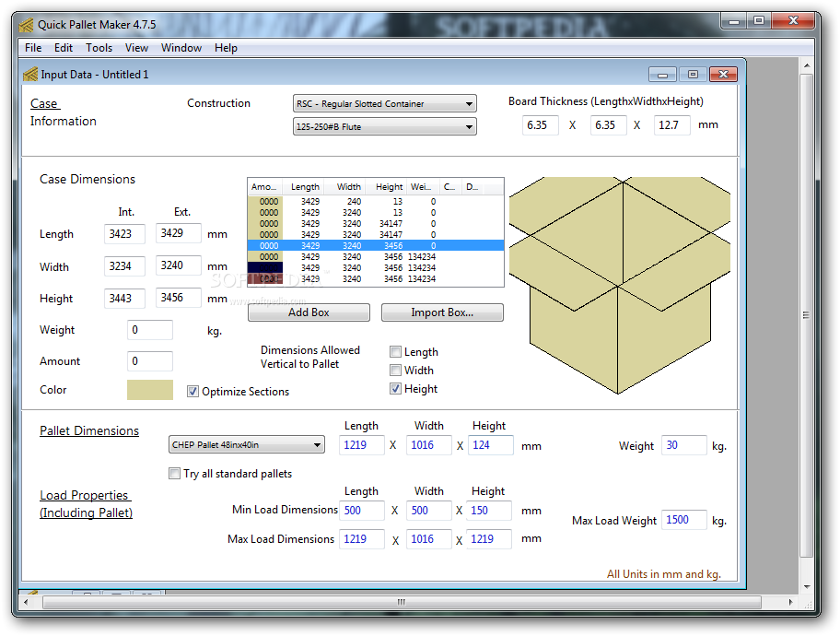Open the CHEP Pallet 48inx40in dropdown

click(247, 444)
